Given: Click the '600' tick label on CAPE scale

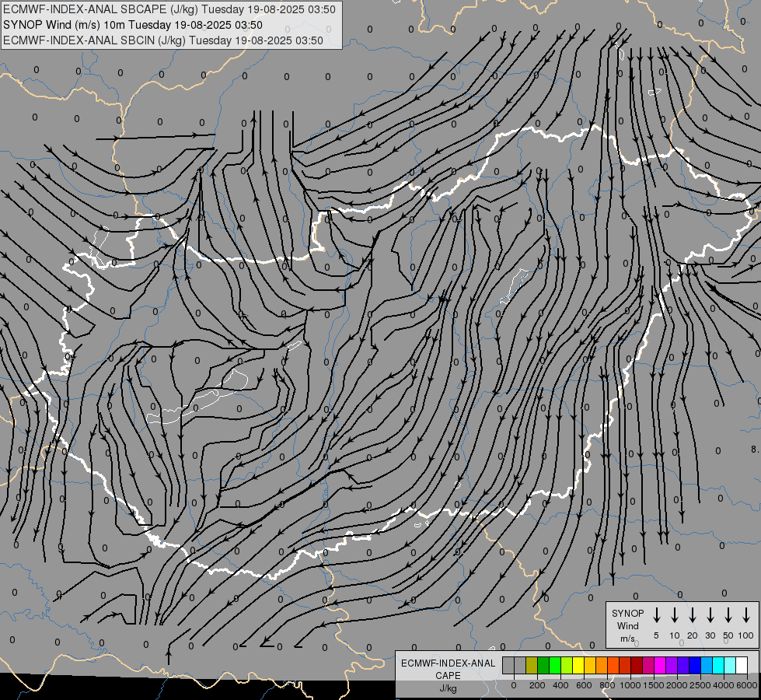Looking at the screenshot, I should [584, 685].
